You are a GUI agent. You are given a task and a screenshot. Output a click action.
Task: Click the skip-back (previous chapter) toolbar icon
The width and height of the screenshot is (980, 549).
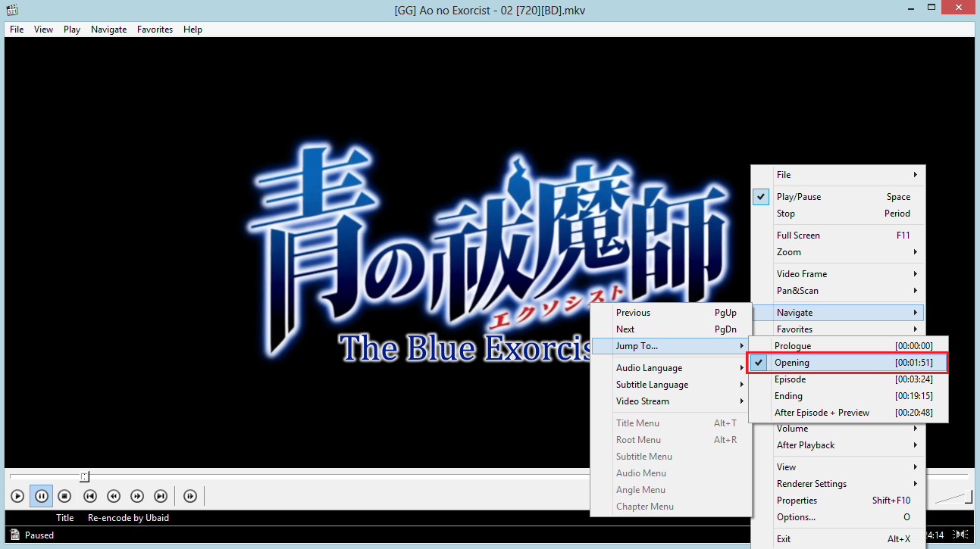point(90,496)
